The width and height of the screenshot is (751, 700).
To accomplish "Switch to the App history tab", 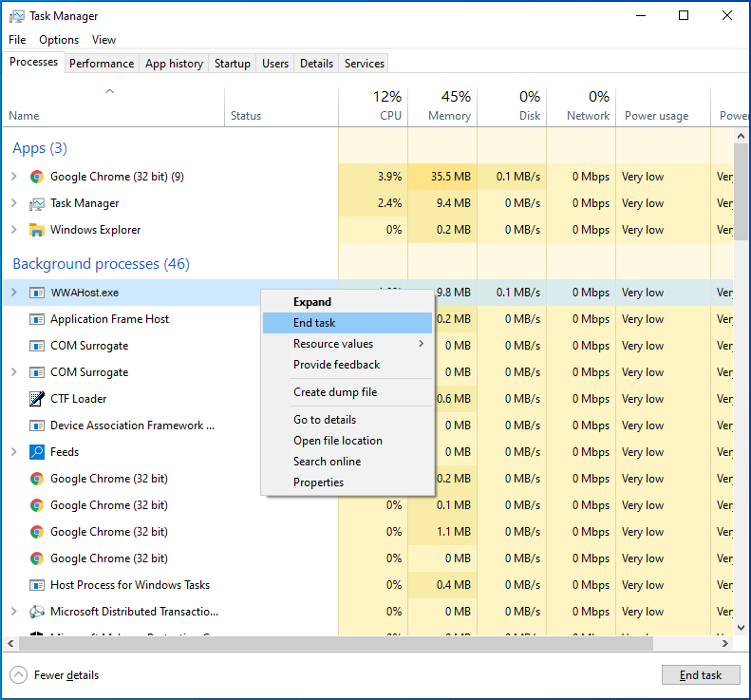I will click(x=175, y=64).
